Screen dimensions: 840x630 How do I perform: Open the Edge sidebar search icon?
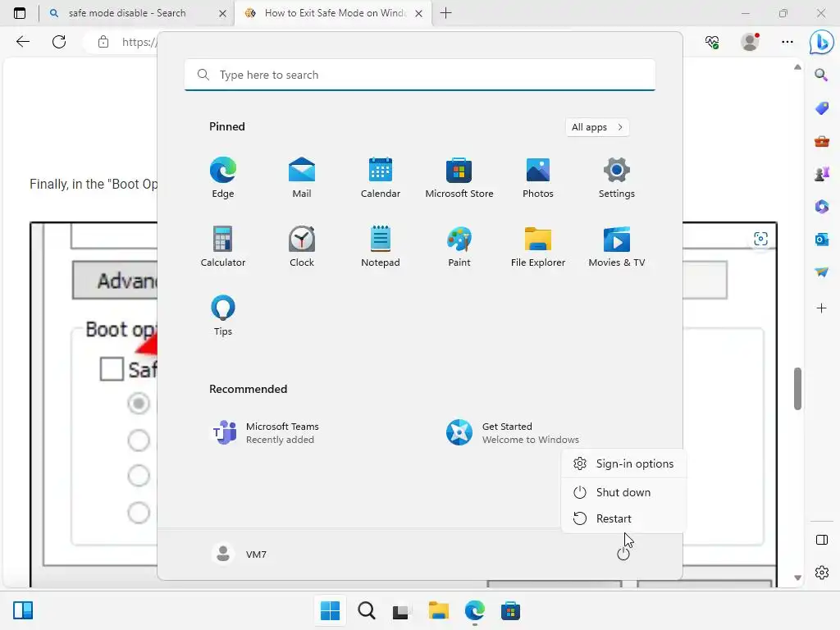point(821,75)
